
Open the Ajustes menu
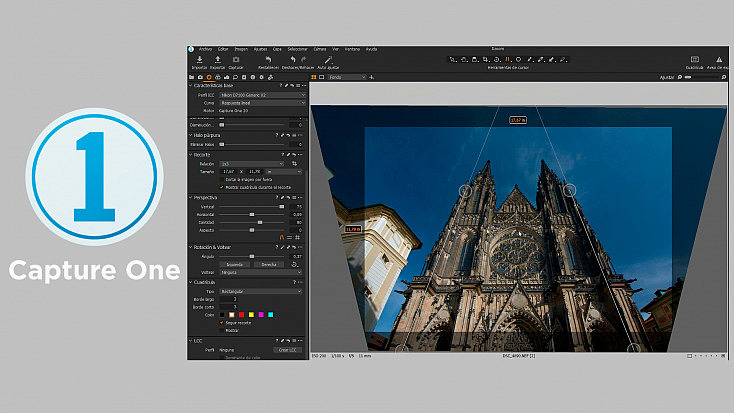260,49
